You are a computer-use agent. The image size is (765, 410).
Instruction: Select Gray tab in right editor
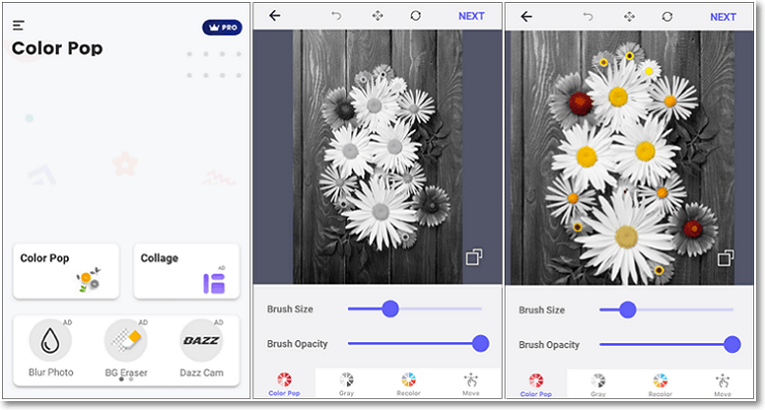pos(598,385)
